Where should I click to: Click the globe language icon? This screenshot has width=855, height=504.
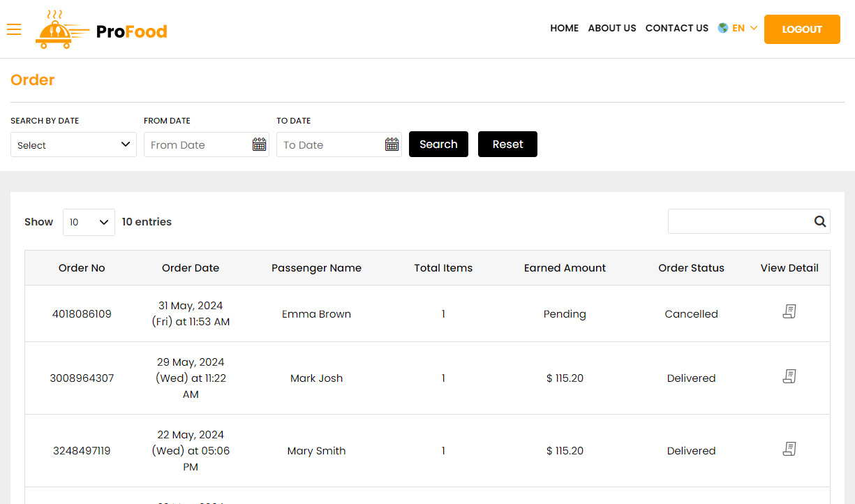coord(723,28)
